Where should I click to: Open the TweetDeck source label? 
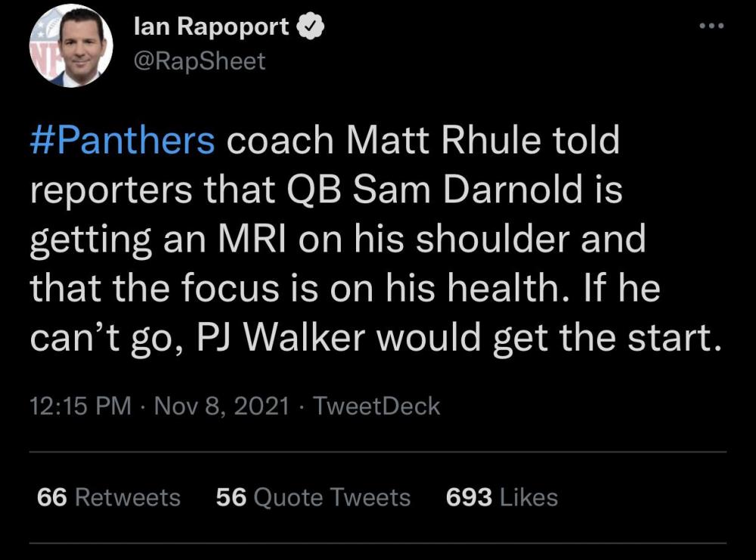pos(376,406)
